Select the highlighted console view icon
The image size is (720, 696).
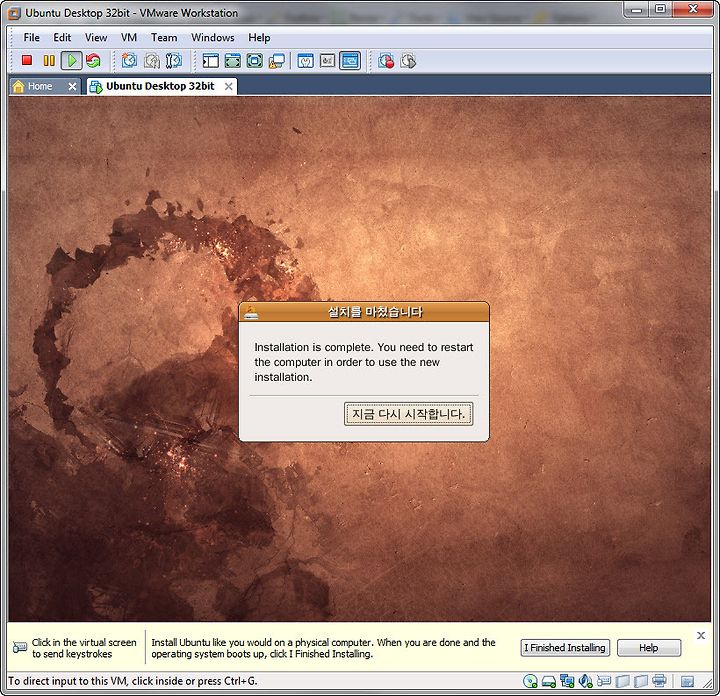coord(350,61)
